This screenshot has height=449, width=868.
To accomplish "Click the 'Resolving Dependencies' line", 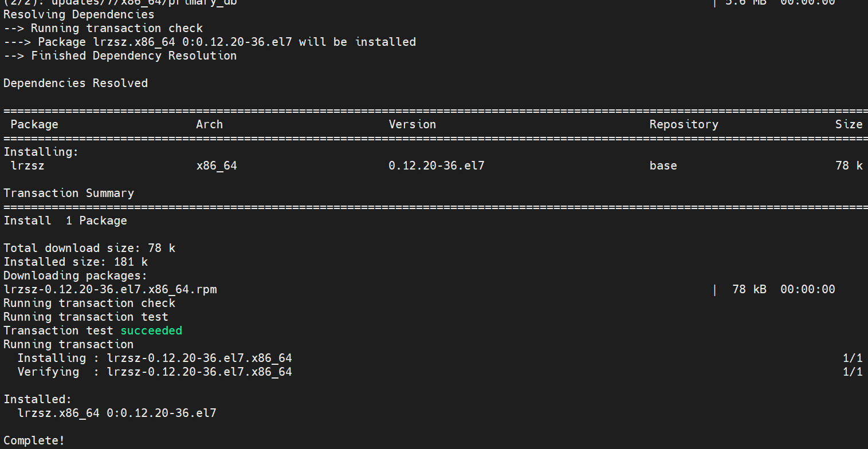I will (79, 14).
